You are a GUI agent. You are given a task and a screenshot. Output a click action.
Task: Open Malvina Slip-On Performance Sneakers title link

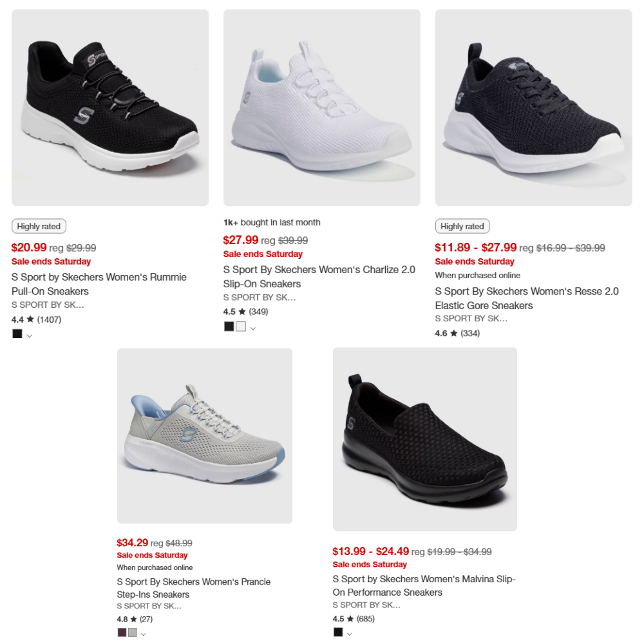424,585
